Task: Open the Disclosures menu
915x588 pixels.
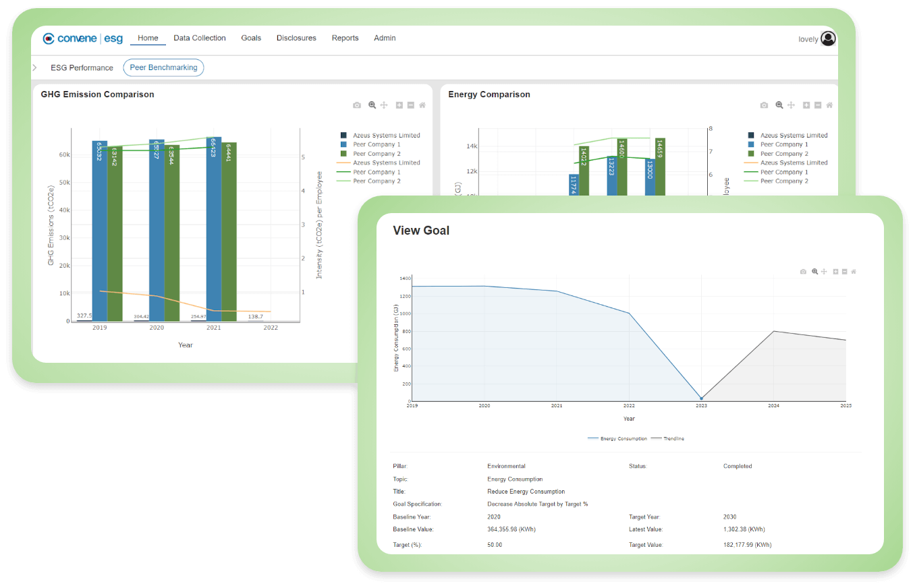Action: 296,38
